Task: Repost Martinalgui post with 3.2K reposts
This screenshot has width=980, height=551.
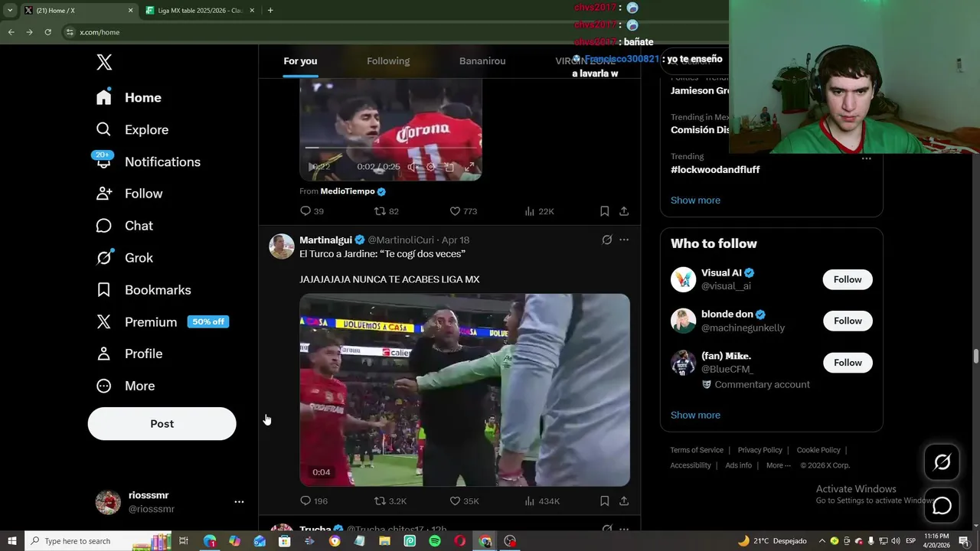Action: coord(390,501)
